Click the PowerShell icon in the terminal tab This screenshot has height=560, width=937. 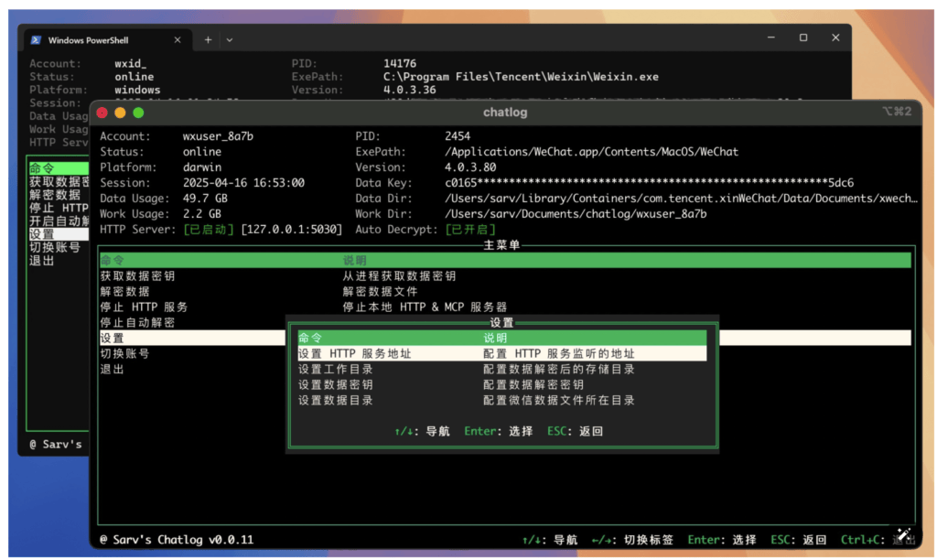36,39
